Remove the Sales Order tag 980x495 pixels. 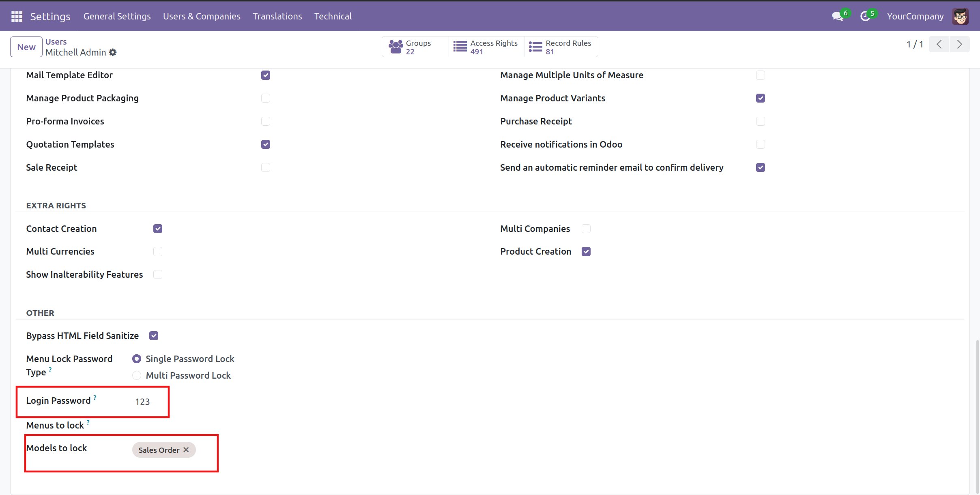click(186, 450)
